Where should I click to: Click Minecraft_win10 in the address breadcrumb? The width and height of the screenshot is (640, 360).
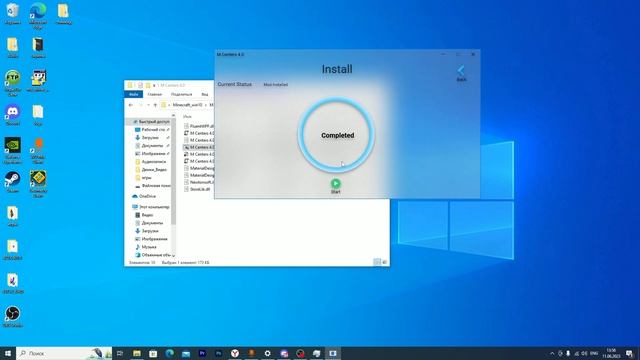pyautogui.click(x=187, y=105)
